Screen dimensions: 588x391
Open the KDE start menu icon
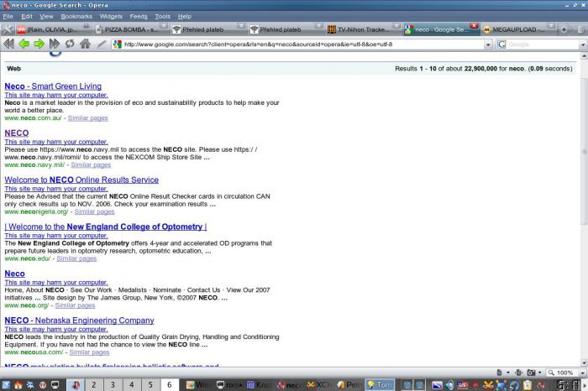(x=6, y=385)
